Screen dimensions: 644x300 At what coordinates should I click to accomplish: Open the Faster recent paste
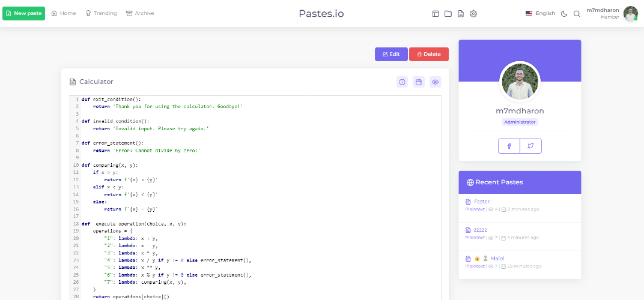click(x=481, y=202)
